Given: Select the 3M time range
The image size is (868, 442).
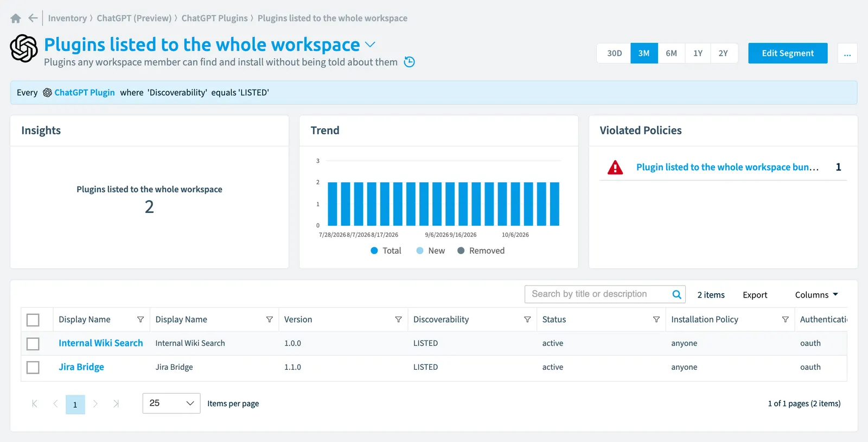Looking at the screenshot, I should click(644, 53).
